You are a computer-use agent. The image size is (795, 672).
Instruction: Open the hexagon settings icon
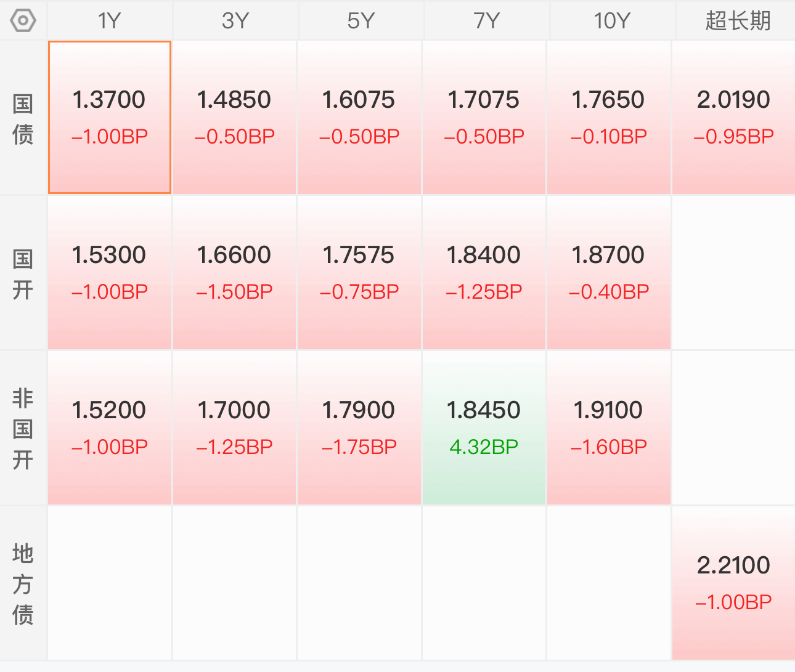23,20
